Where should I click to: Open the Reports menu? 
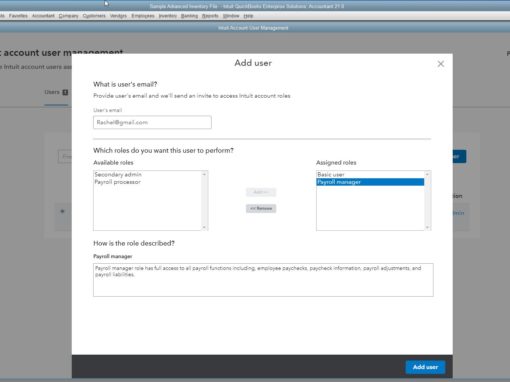210,16
